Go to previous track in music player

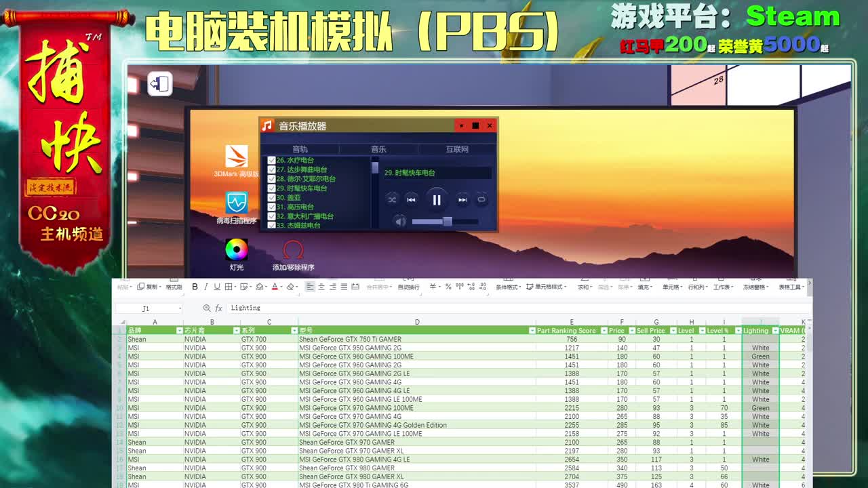411,200
